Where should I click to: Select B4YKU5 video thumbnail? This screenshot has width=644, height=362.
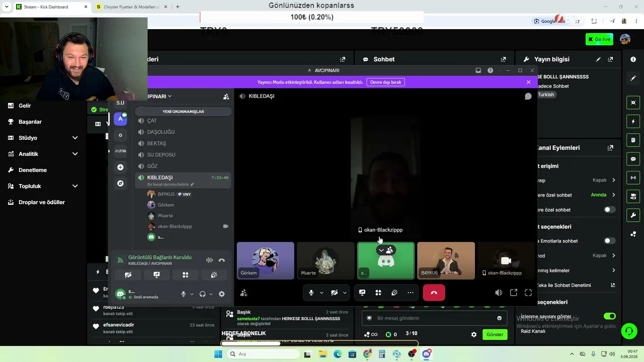[446, 260]
